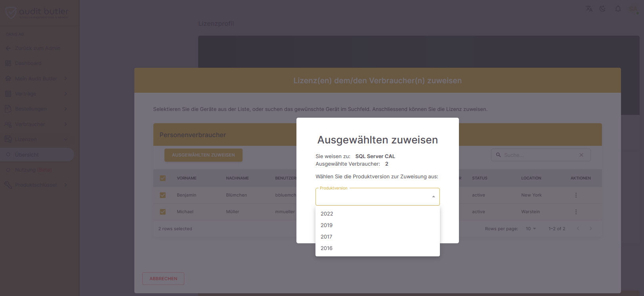Viewport: 644px width, 296px height.
Task: Click 'SQL Server CAL' product name
Action: tap(375, 157)
